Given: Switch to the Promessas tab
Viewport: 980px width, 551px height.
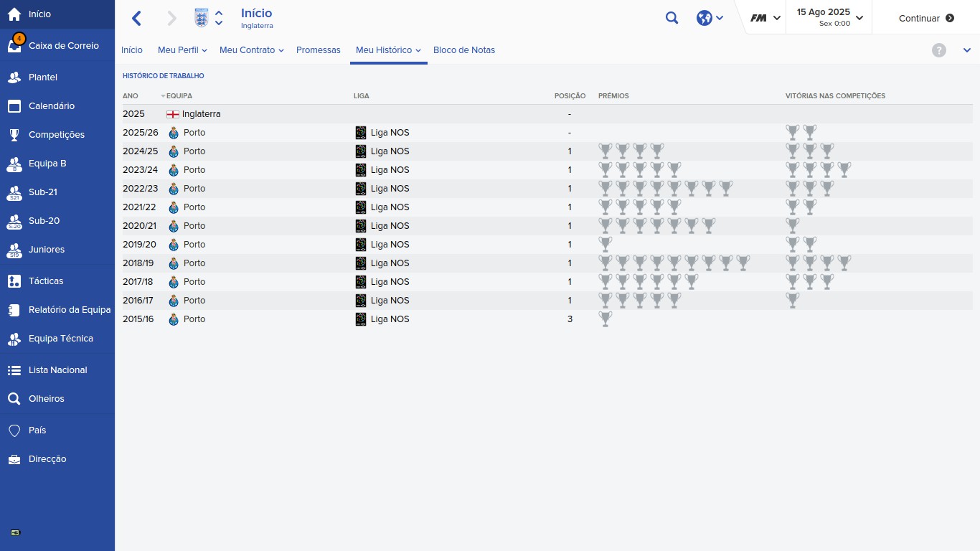Looking at the screenshot, I should pyautogui.click(x=319, y=50).
